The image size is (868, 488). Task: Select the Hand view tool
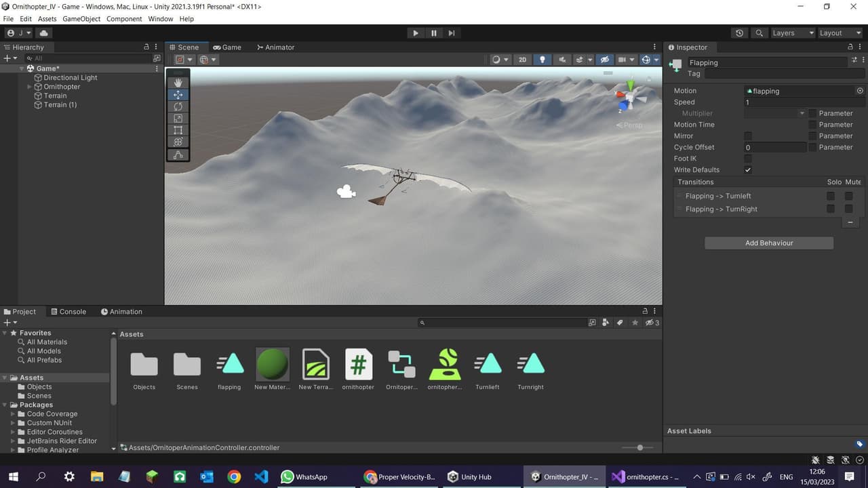click(x=178, y=83)
